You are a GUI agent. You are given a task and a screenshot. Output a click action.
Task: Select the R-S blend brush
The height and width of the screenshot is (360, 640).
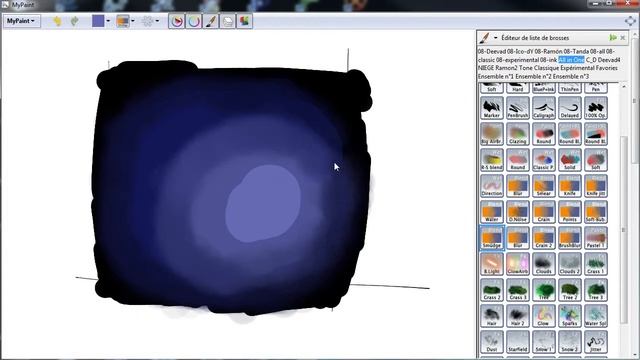[x=492, y=160]
